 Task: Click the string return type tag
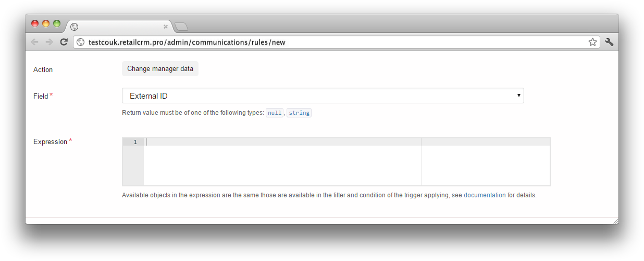point(299,113)
